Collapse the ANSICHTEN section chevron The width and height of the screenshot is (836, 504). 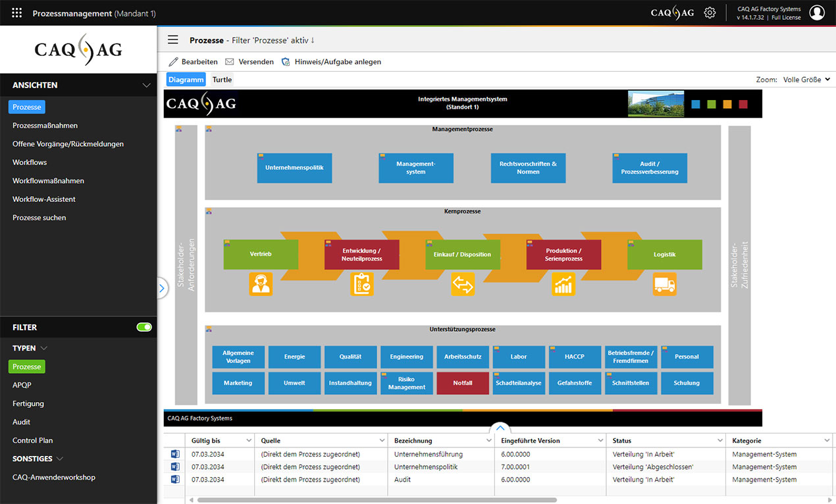(x=146, y=86)
